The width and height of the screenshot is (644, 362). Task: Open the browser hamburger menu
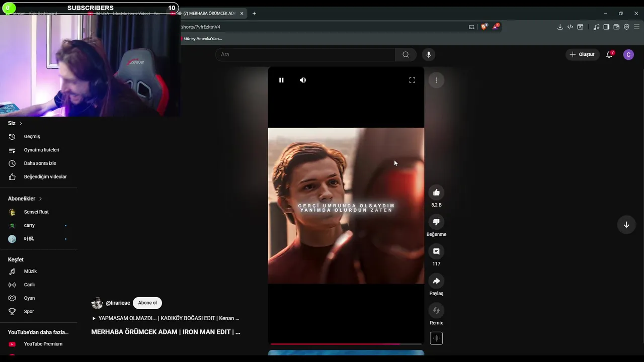coord(636,27)
